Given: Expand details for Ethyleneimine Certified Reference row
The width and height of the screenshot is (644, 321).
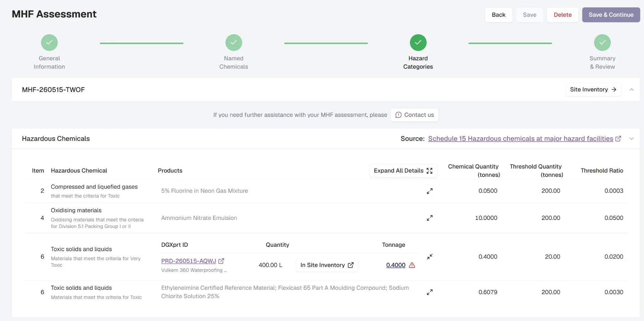Looking at the screenshot, I should click(x=430, y=292).
